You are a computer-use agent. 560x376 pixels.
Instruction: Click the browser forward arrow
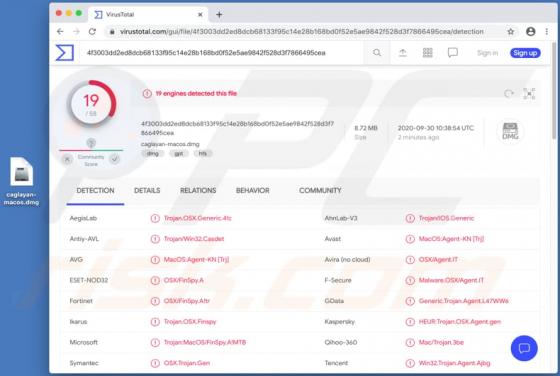(76, 31)
